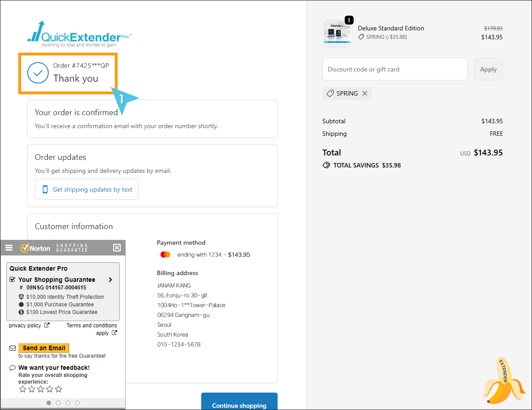Open the privacy policy link

tap(25, 325)
